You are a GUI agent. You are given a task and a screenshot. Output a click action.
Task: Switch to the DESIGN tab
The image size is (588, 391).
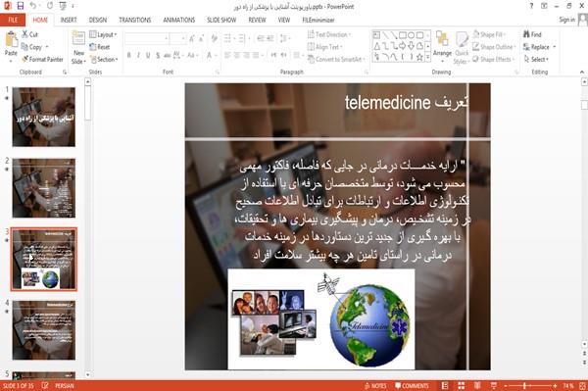coord(98,20)
